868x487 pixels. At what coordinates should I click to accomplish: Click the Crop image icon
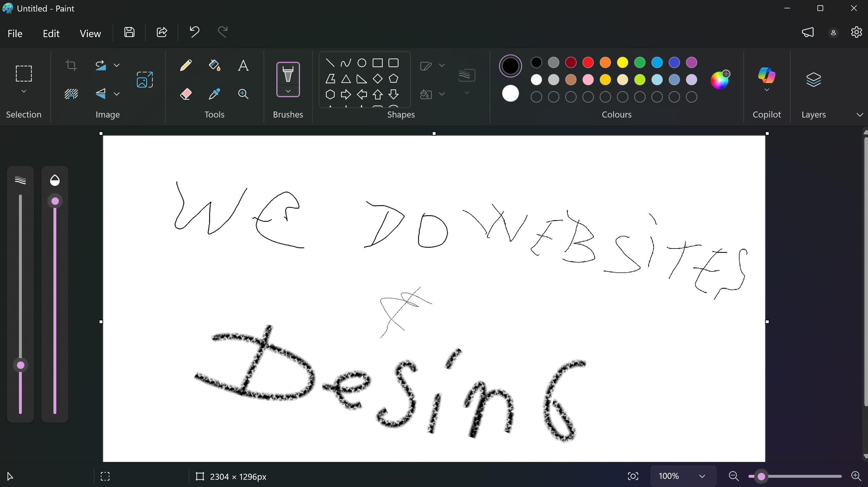(71, 65)
